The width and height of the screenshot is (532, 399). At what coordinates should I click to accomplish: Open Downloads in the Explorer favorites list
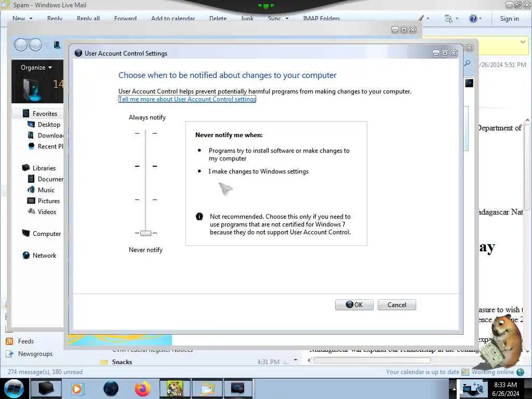[x=50, y=136]
